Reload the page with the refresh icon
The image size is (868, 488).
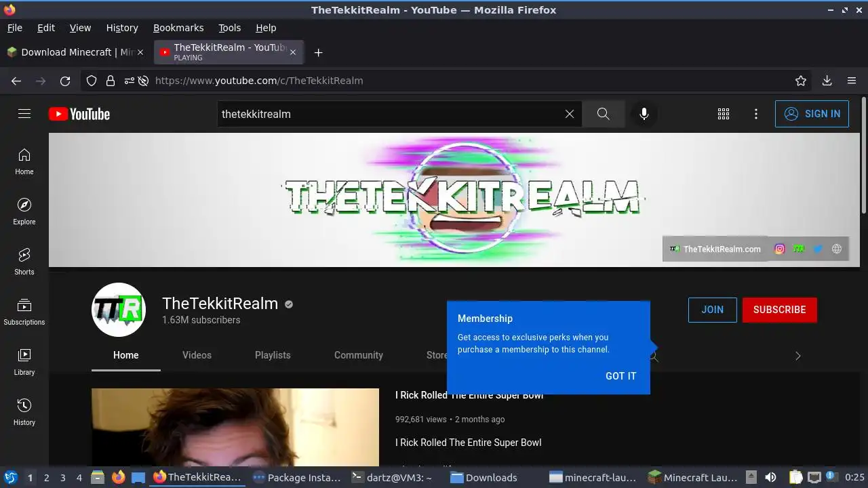tap(65, 81)
